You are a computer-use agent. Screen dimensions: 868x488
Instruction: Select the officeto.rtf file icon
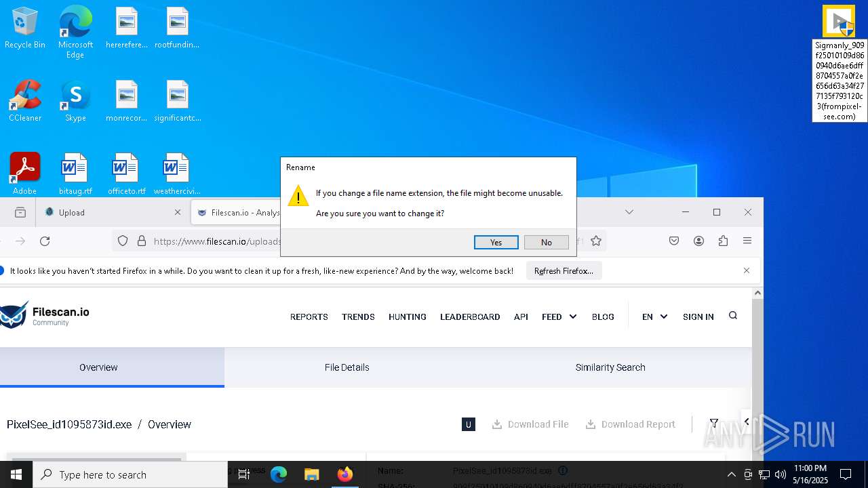click(x=126, y=174)
